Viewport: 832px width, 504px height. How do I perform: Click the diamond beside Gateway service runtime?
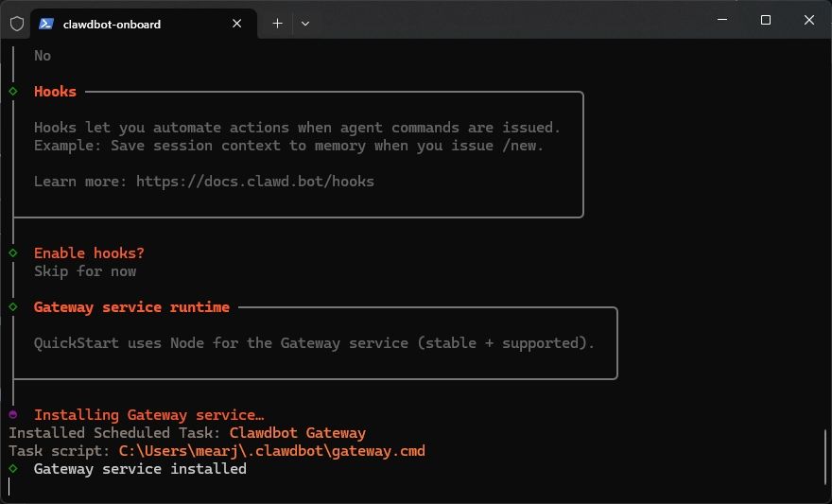(x=13, y=306)
